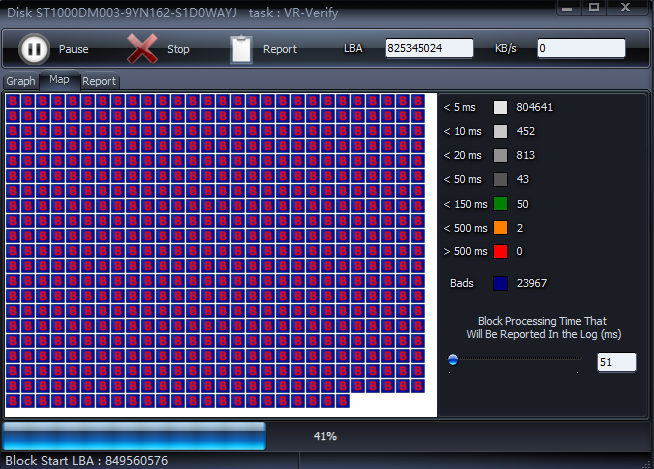Click the block processing time slider handle
This screenshot has width=654, height=469.
453,359
